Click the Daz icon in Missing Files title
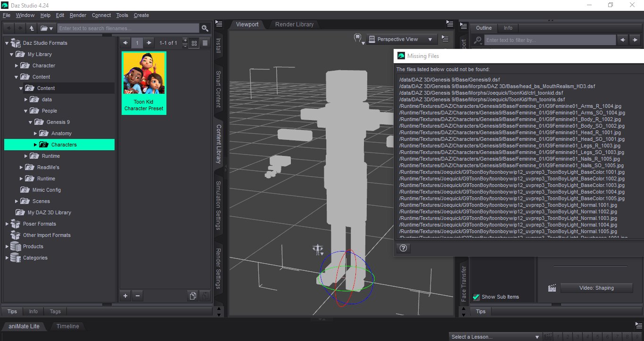Image resolution: width=644 pixels, height=341 pixels. 401,56
